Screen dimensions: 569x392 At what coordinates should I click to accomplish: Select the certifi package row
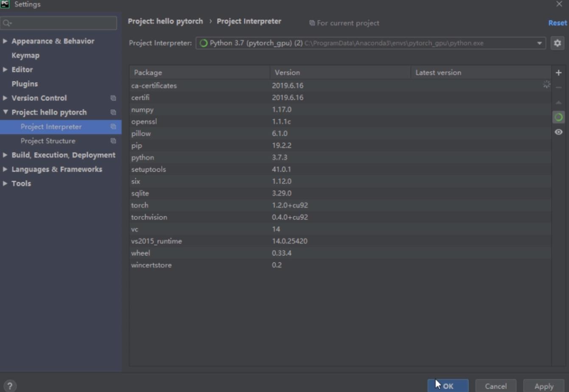pyautogui.click(x=340, y=97)
